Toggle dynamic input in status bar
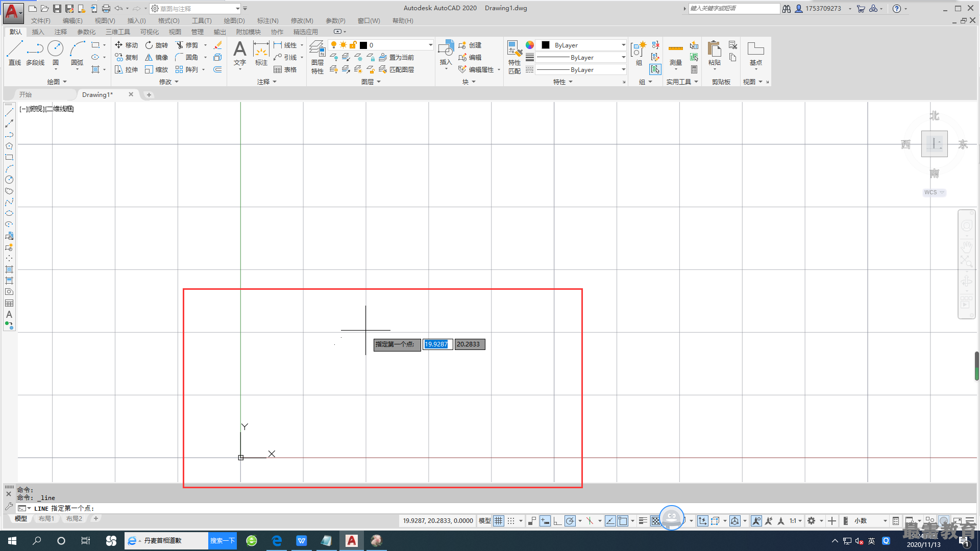This screenshot has height=551, width=980. coord(545,520)
